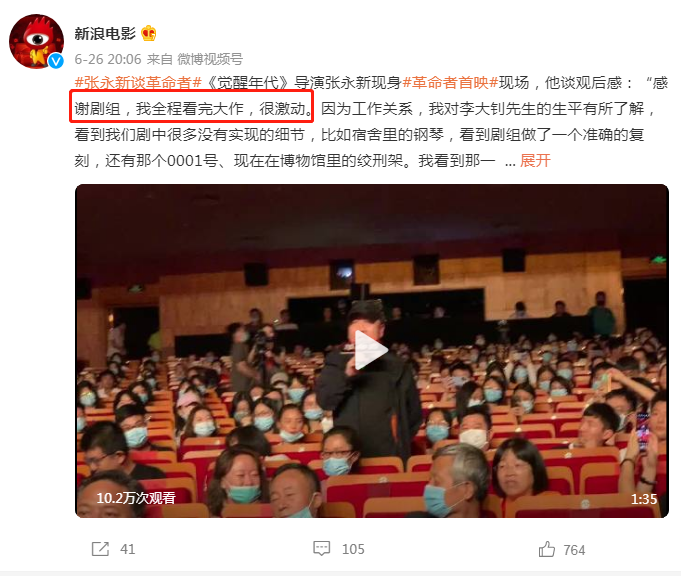Play the video with center play button

pos(370,350)
